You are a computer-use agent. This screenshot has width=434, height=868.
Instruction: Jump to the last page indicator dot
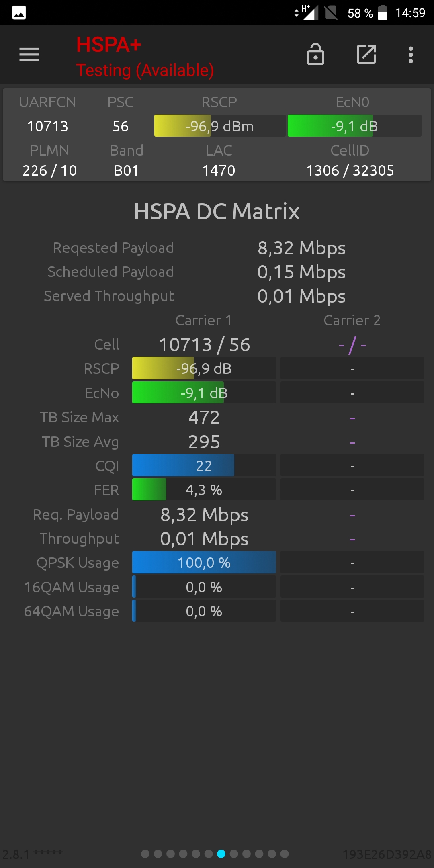tap(285, 854)
